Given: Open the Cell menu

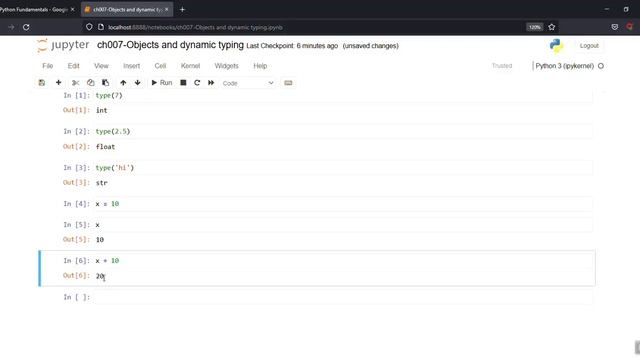Looking at the screenshot, I should click(x=160, y=66).
